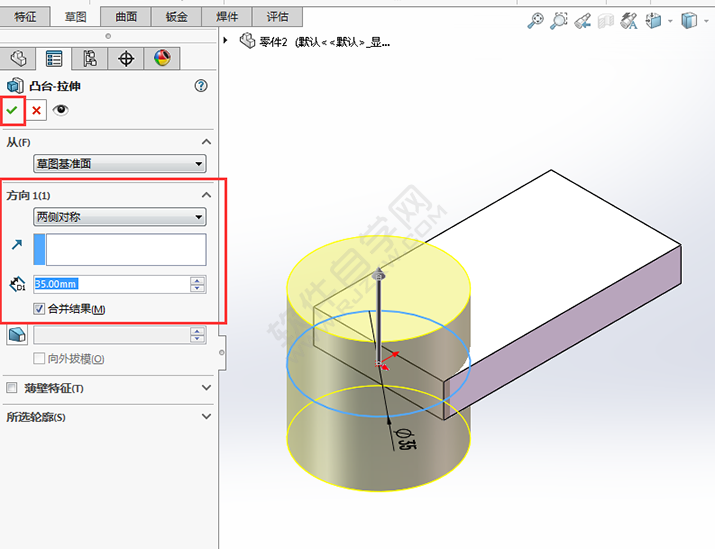Collapse the 从(F) section
The image size is (715, 549).
[x=207, y=142]
